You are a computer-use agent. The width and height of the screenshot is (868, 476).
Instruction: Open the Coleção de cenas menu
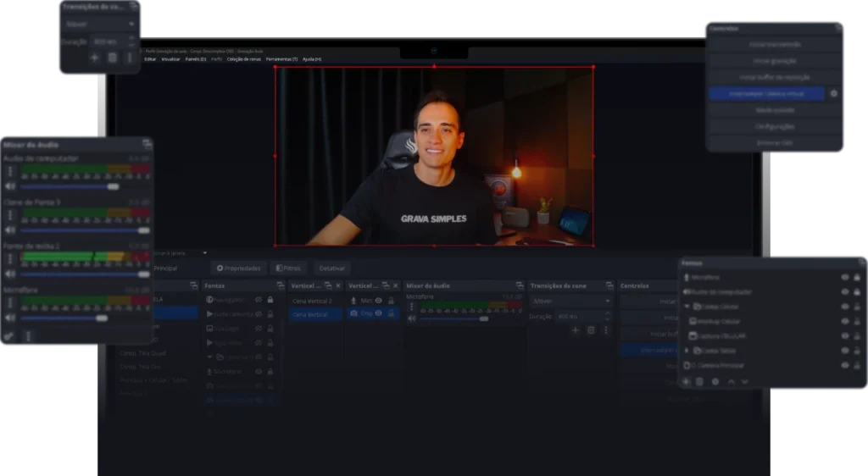[x=243, y=59]
